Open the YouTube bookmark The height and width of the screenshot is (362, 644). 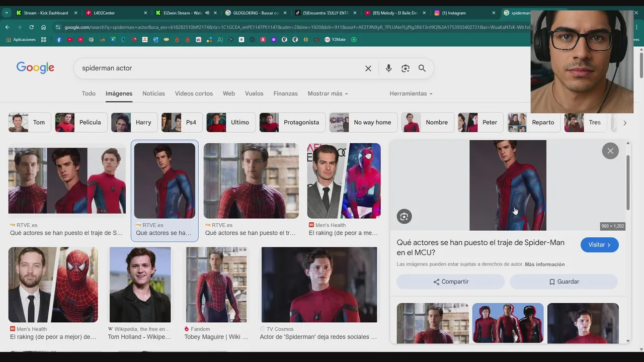[69, 39]
